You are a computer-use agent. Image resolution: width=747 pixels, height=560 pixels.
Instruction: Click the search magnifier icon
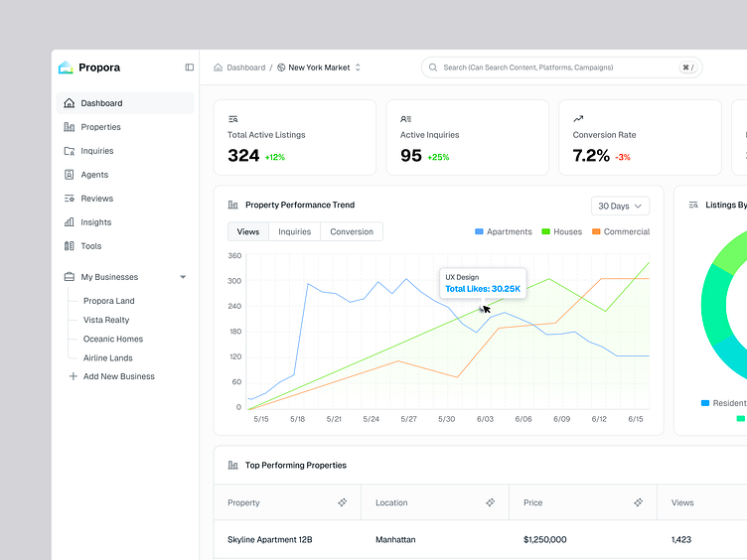pyautogui.click(x=433, y=68)
